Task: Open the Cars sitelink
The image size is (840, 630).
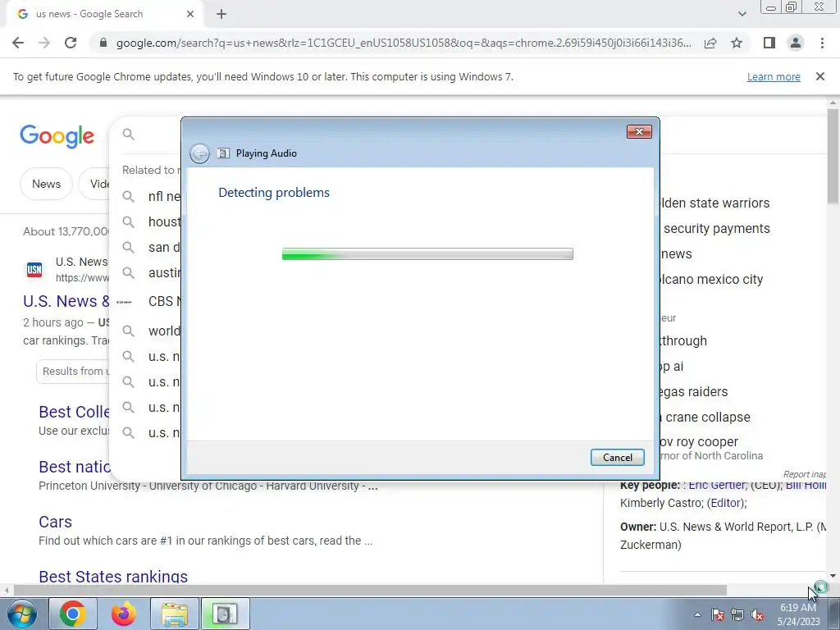Action: pyautogui.click(x=55, y=522)
